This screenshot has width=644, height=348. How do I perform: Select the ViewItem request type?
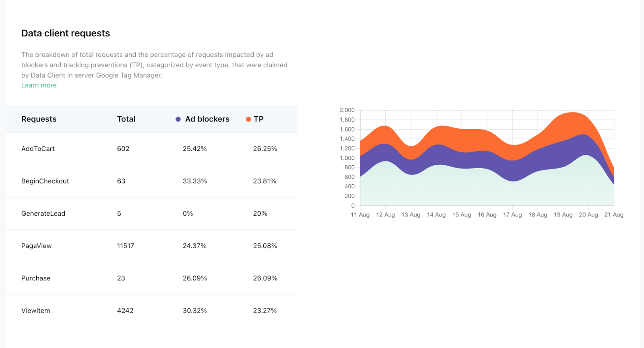35,310
